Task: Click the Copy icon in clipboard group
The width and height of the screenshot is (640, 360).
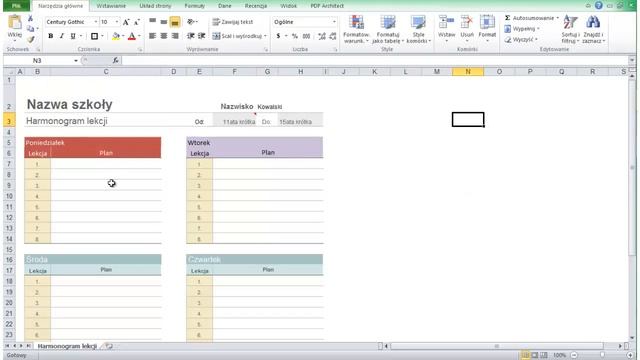Action: pyautogui.click(x=30, y=29)
